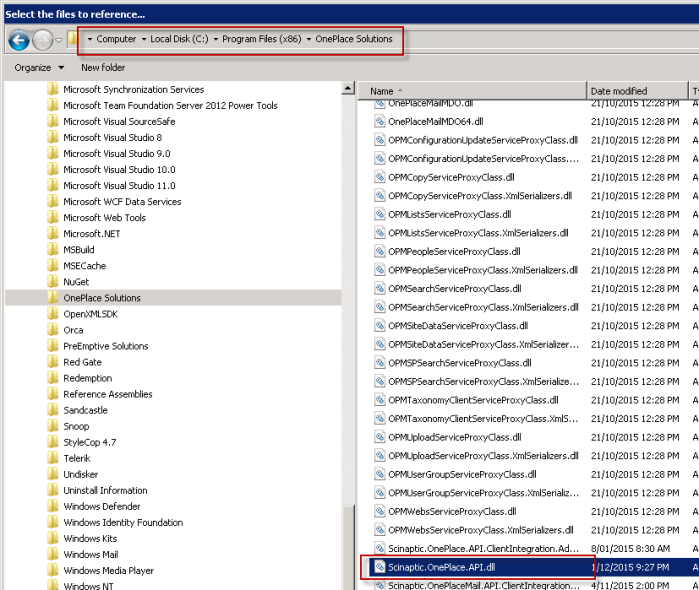This screenshot has height=590, width=699.
Task: Click the OPMSiteDataServiceProxyClass.dll file icon
Action: [x=379, y=326]
